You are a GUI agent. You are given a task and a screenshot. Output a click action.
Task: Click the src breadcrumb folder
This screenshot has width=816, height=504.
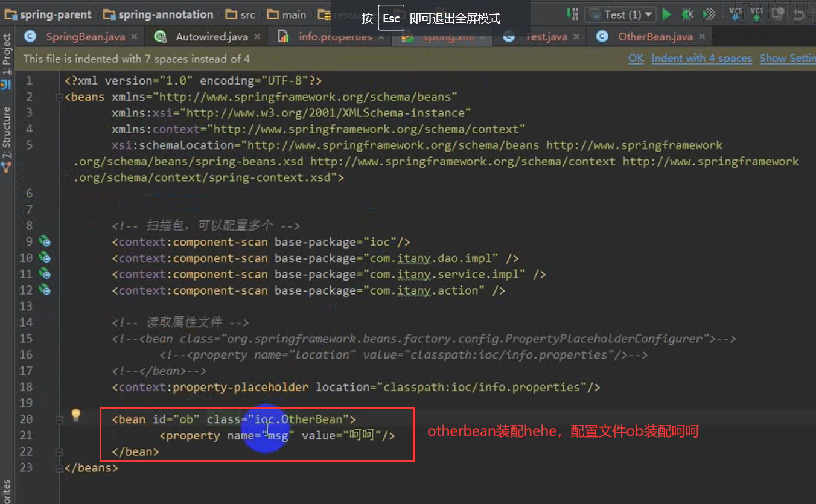tap(240, 14)
